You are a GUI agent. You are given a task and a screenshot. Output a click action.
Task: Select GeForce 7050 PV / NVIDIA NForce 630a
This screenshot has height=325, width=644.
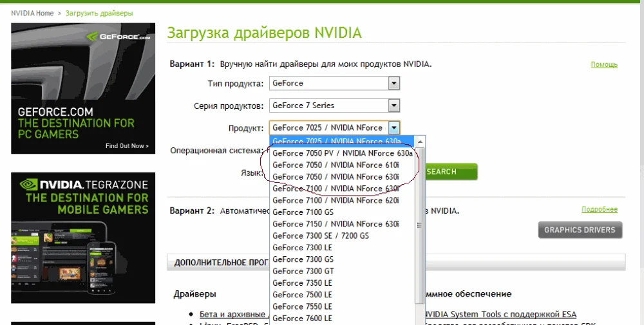pos(343,153)
